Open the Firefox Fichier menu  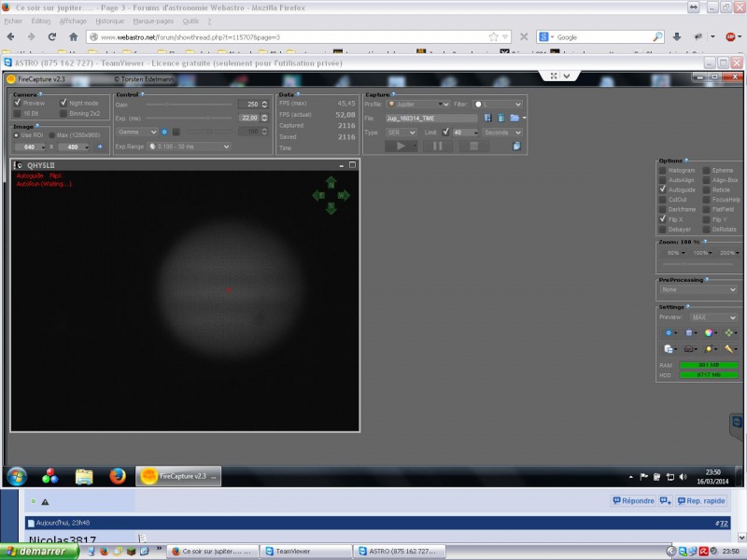pyautogui.click(x=13, y=21)
